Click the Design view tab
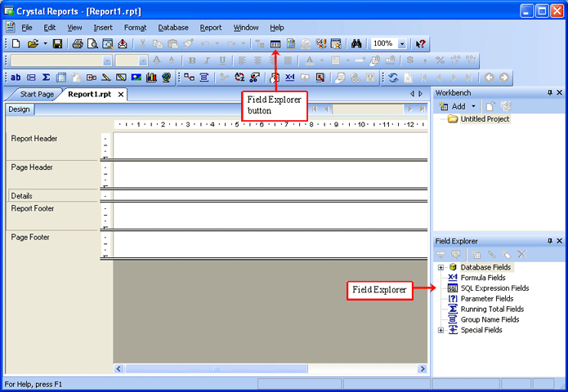 click(x=19, y=109)
